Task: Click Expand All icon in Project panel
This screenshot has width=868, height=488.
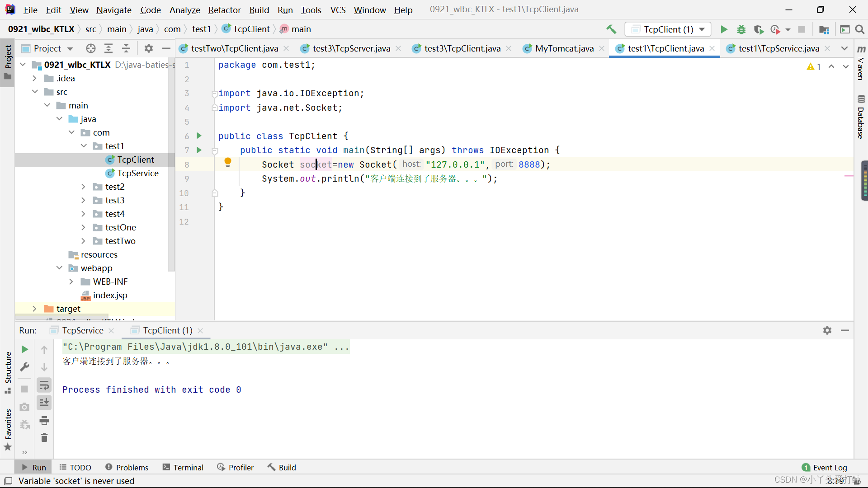Action: tap(108, 48)
